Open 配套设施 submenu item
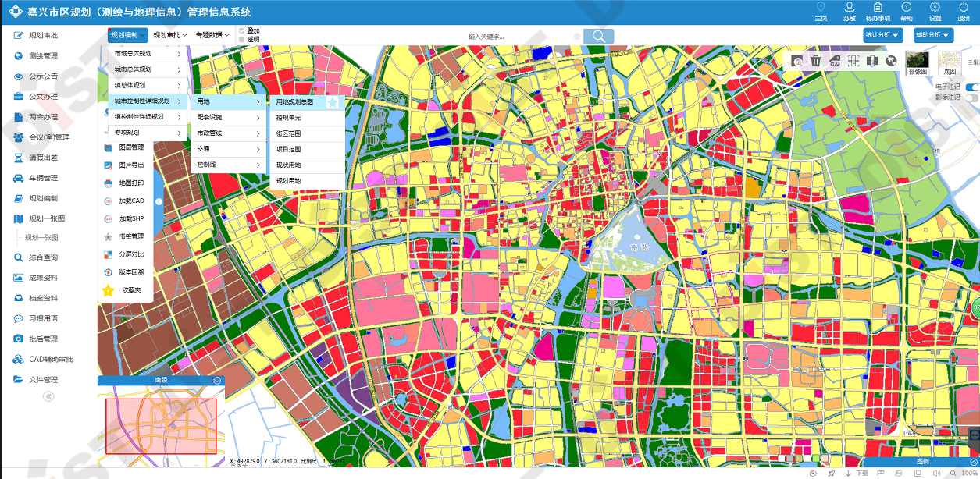980x479 pixels. (209, 117)
